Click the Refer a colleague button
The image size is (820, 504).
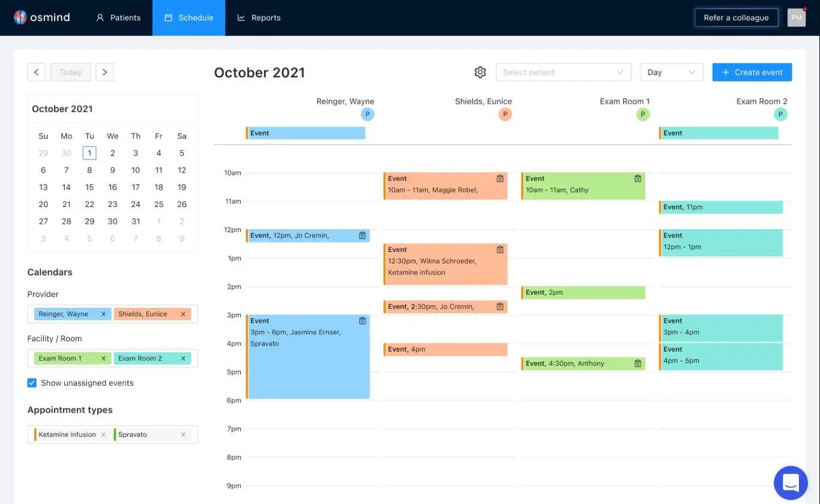[736, 17]
